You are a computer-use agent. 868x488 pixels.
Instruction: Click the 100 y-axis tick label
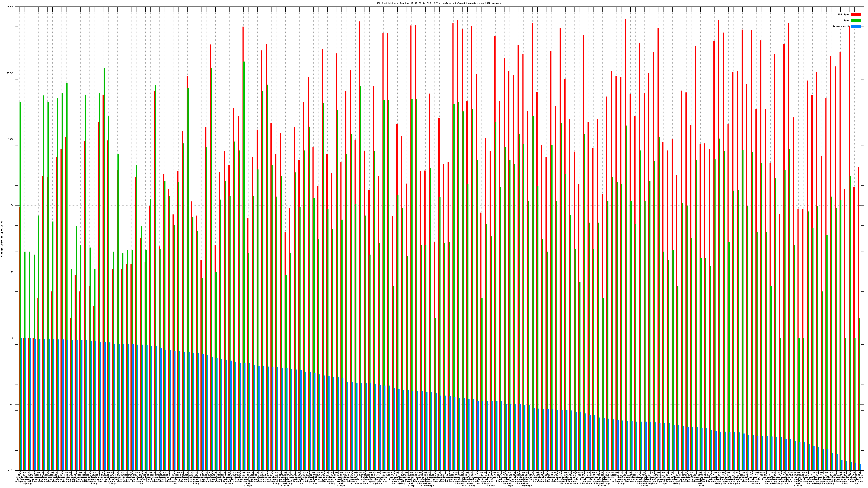[x=12, y=206]
